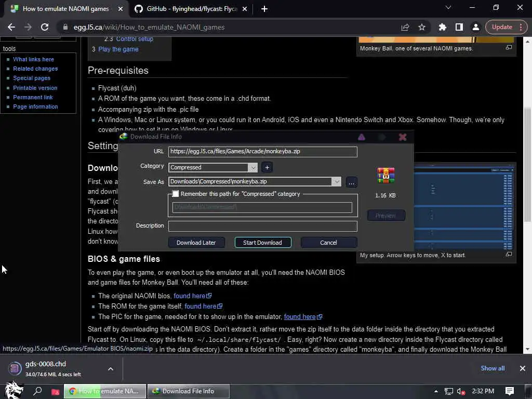Screen dimensions: 532x399
Task: Open ROM for the game found here link
Action: tap(203, 307)
